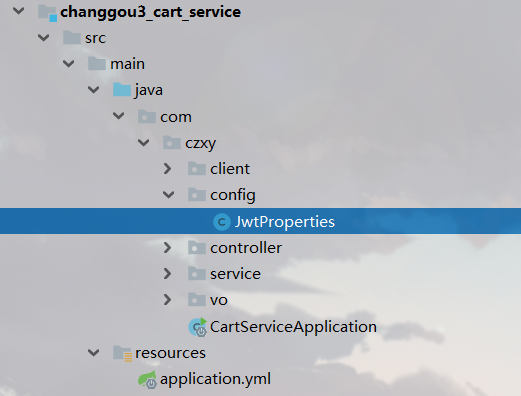Select the CartServiceApplication class label

pyautogui.click(x=293, y=327)
